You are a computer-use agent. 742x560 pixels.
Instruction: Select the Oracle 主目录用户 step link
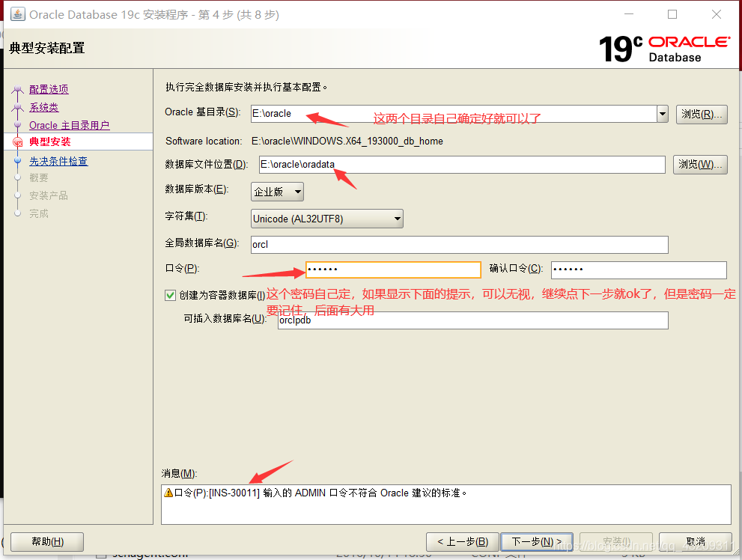(70, 124)
